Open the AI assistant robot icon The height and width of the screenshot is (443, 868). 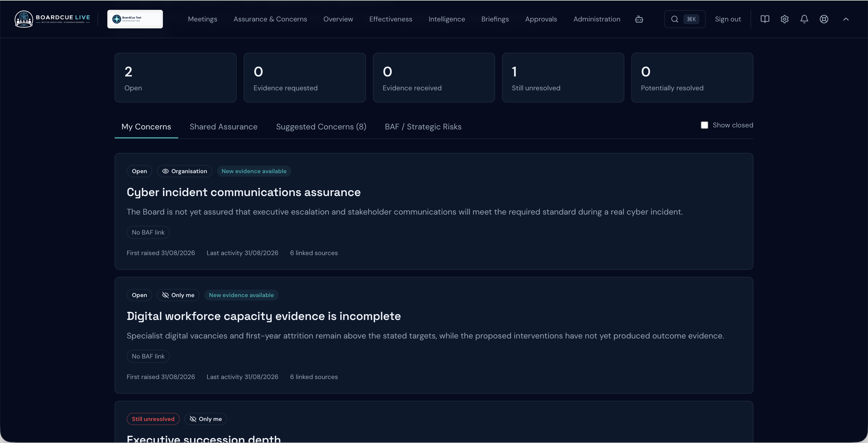[639, 19]
